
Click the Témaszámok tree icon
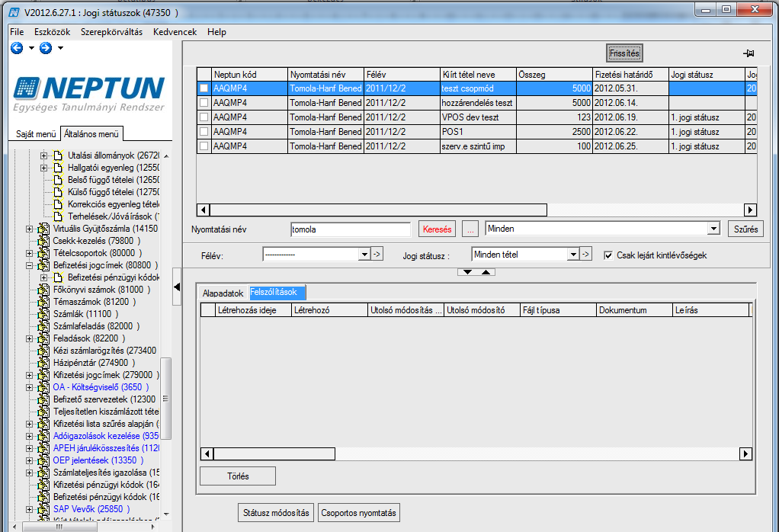pyautogui.click(x=43, y=302)
